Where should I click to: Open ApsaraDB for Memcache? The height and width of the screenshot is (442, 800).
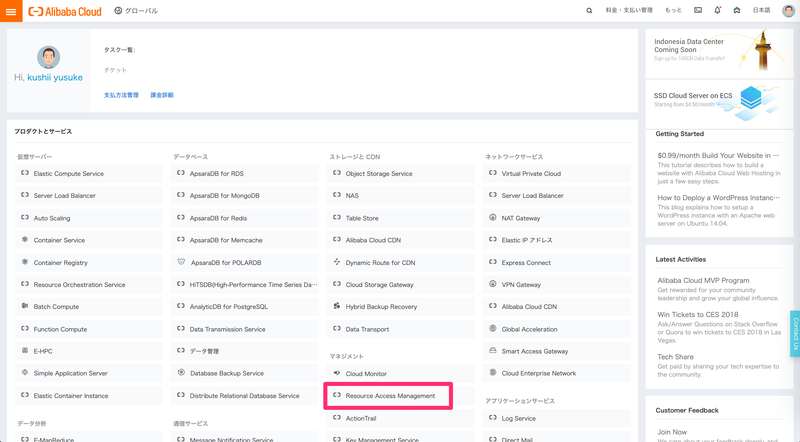coord(244,240)
